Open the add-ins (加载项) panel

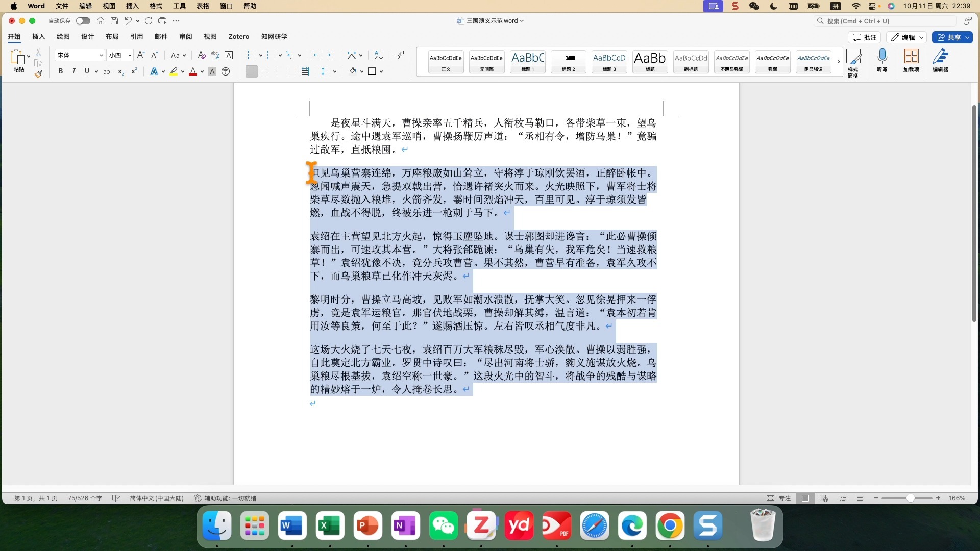tap(911, 60)
